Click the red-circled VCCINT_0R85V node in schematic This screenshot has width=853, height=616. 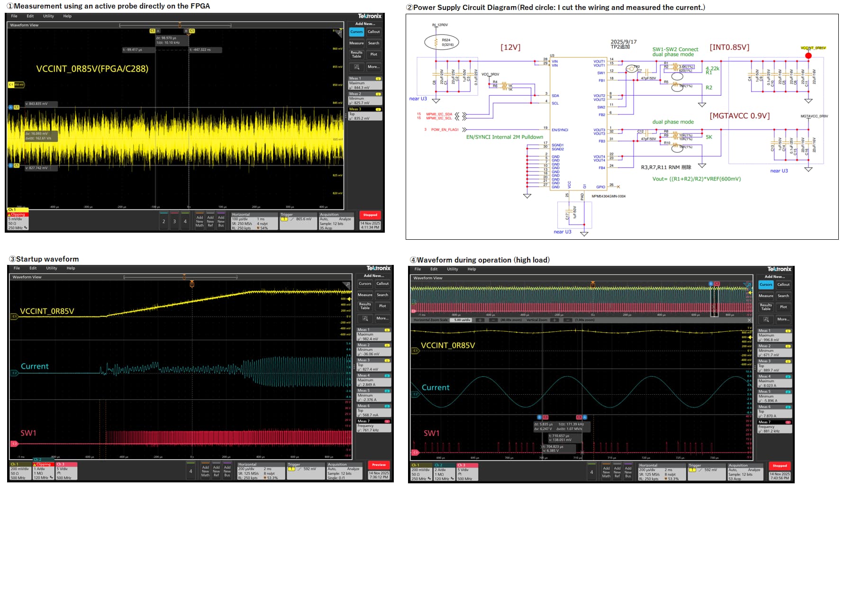[808, 56]
